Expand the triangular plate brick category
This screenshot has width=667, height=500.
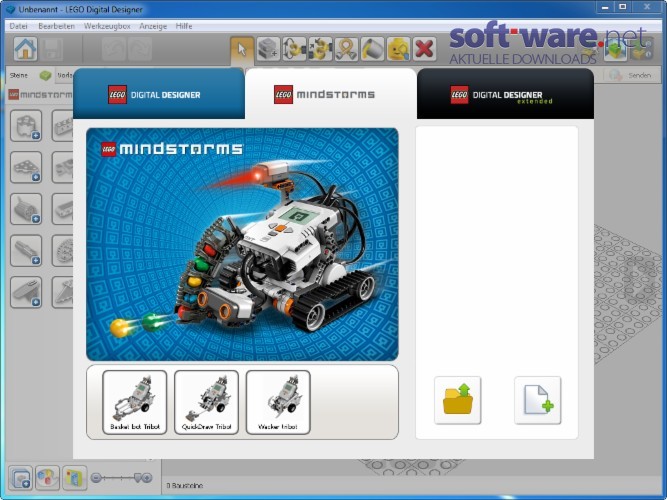point(26,167)
